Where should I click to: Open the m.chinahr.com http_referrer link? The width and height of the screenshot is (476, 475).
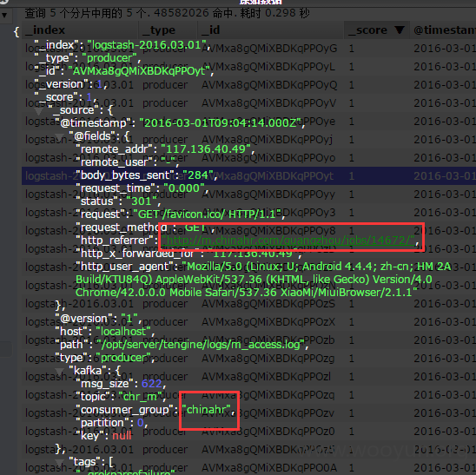288,241
